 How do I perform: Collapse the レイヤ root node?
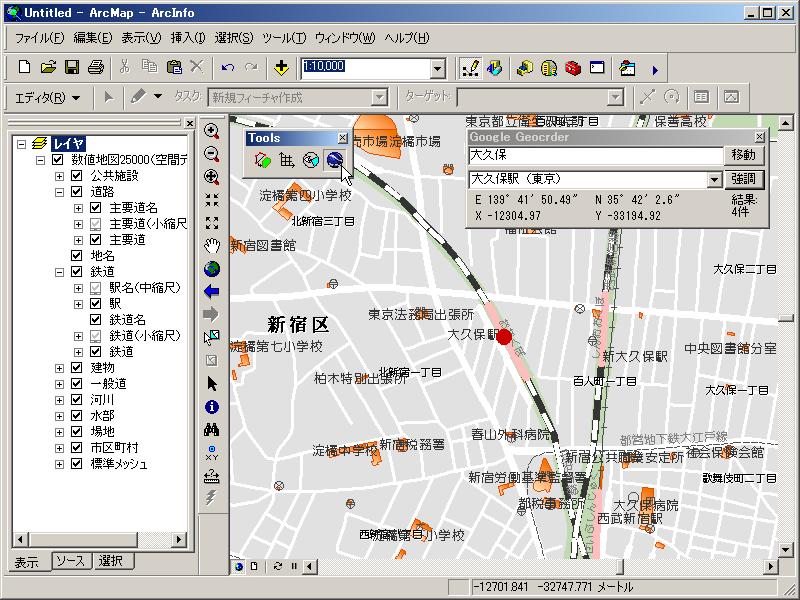21,144
